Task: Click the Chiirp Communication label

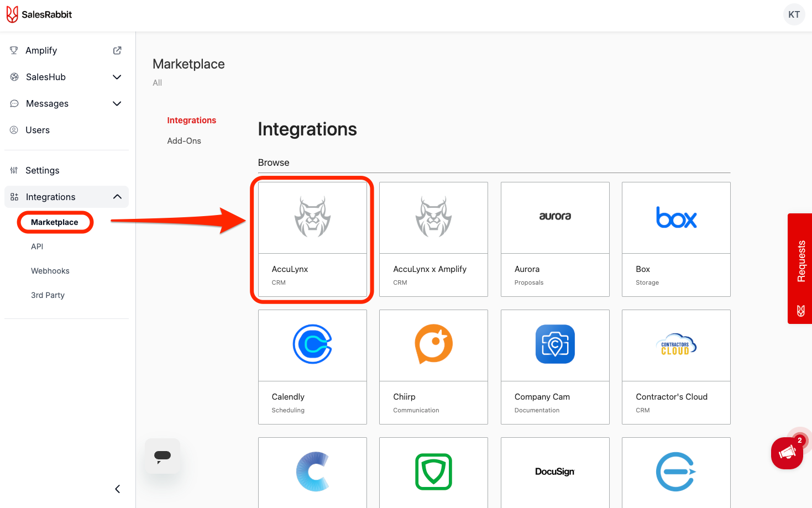Action: (416, 410)
